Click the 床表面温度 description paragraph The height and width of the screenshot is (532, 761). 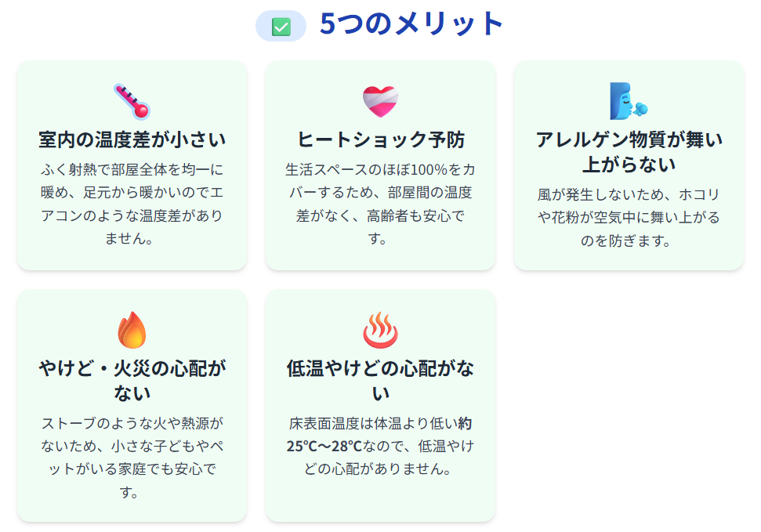point(380,446)
